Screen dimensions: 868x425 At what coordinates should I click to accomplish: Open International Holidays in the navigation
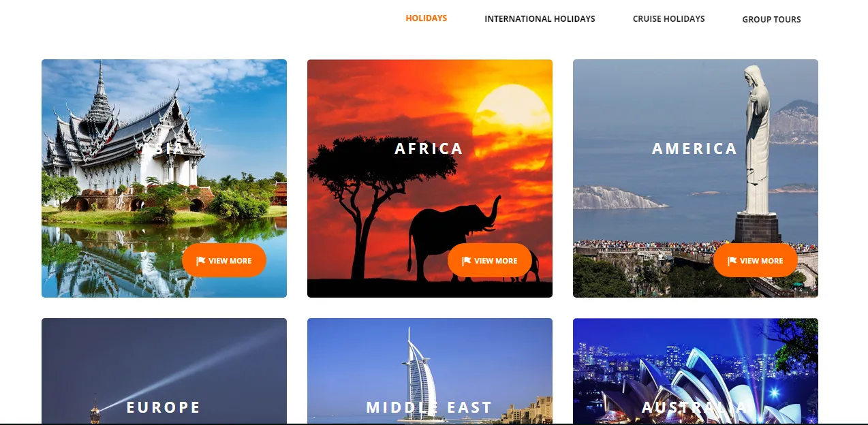coord(540,19)
